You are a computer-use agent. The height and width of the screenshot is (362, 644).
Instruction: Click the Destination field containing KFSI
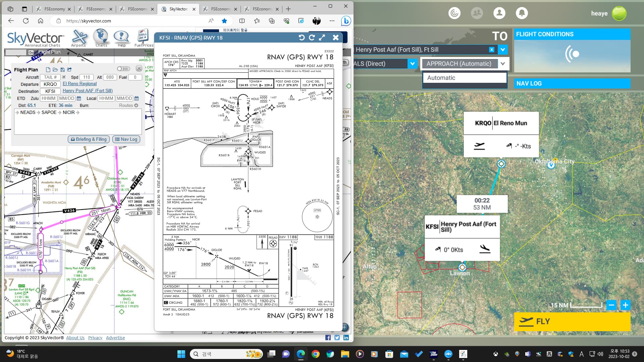pos(50,91)
